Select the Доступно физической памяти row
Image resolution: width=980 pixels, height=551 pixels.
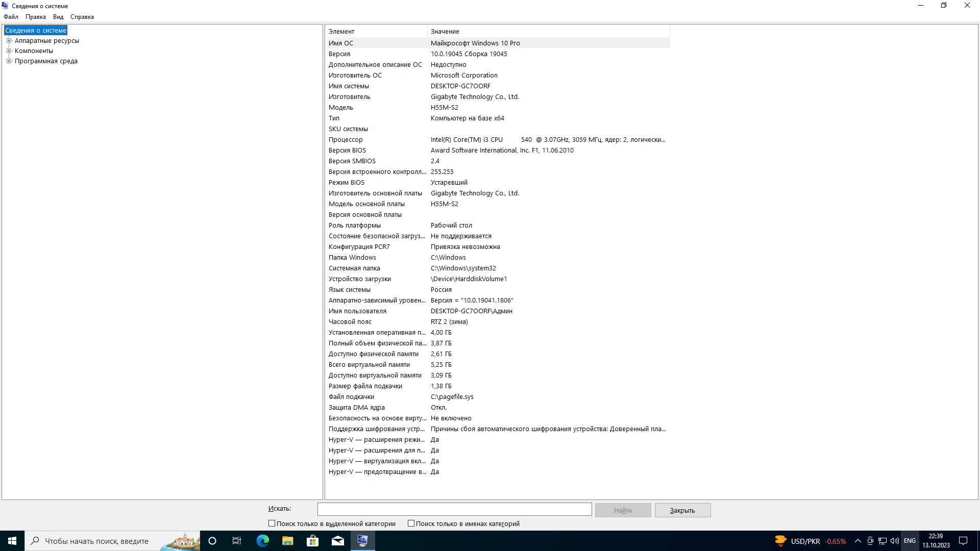point(498,354)
